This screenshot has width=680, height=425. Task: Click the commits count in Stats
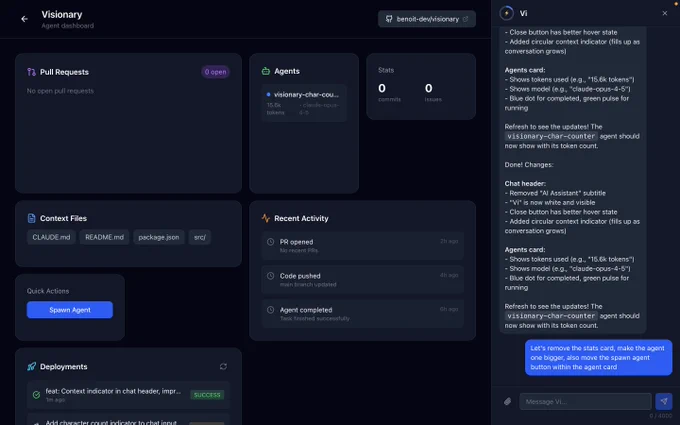tap(382, 88)
